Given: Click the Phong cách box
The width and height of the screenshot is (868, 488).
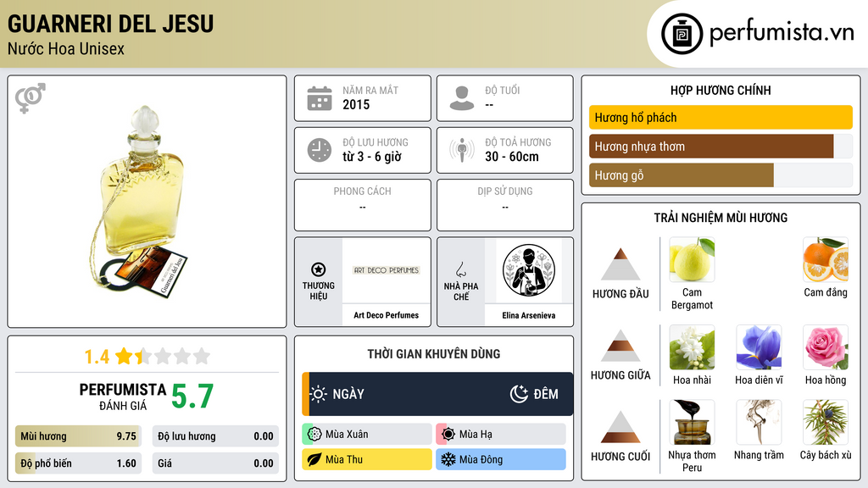Looking at the screenshot, I should 363,205.
